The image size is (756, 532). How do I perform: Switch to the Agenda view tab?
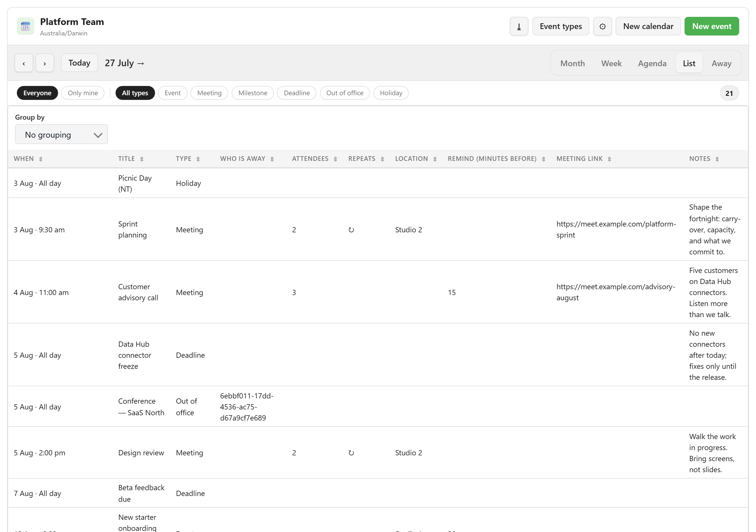[652, 63]
